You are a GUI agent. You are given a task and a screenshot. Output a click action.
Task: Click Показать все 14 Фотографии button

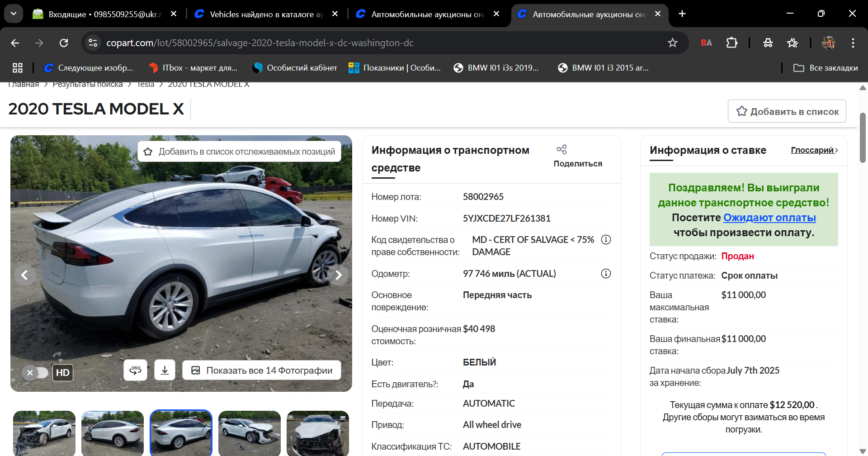(262, 370)
